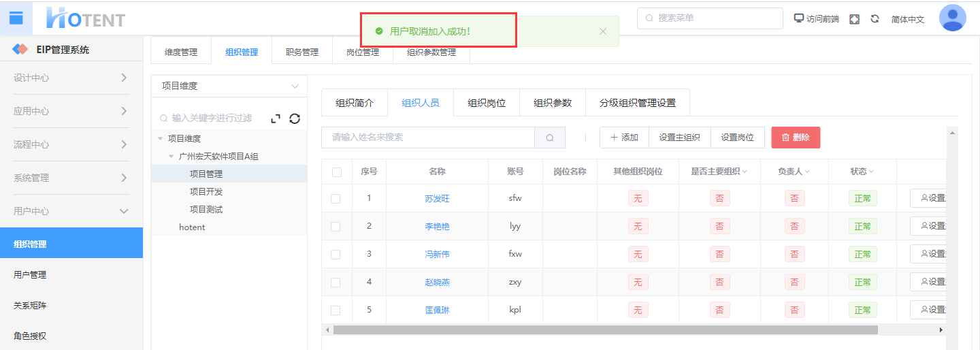The image size is (980, 350).
Task: Open user 苏发旺 name link
Action: 438,198
